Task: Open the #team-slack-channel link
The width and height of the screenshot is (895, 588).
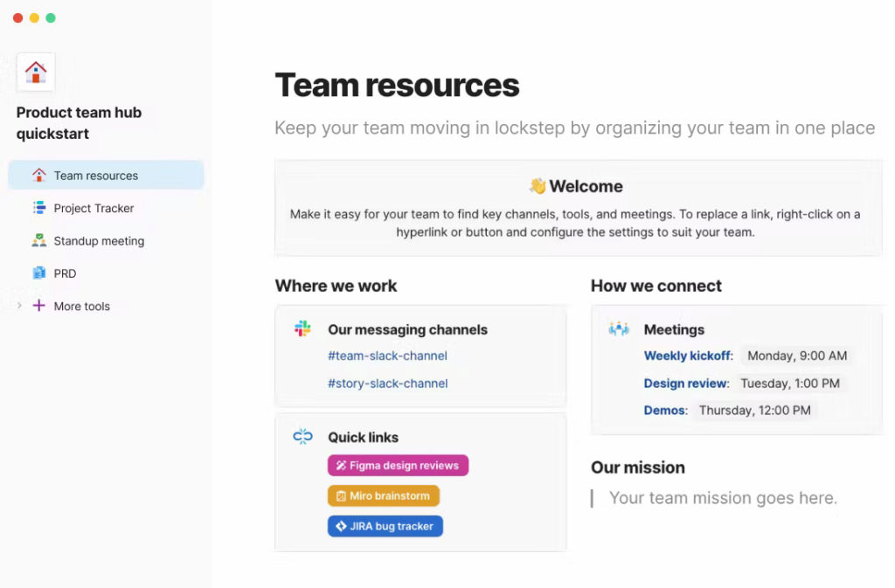Action: (x=387, y=356)
